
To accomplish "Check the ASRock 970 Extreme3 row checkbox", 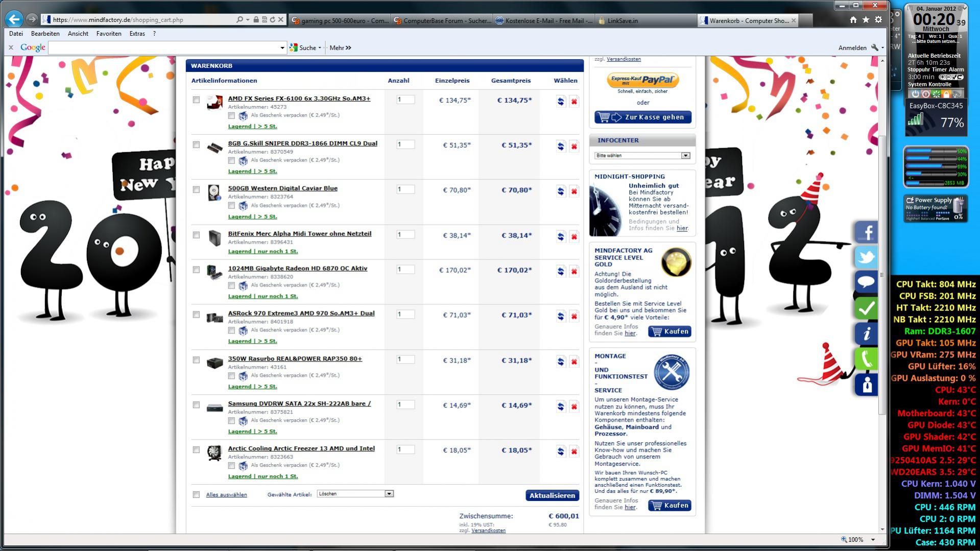I will (x=196, y=315).
